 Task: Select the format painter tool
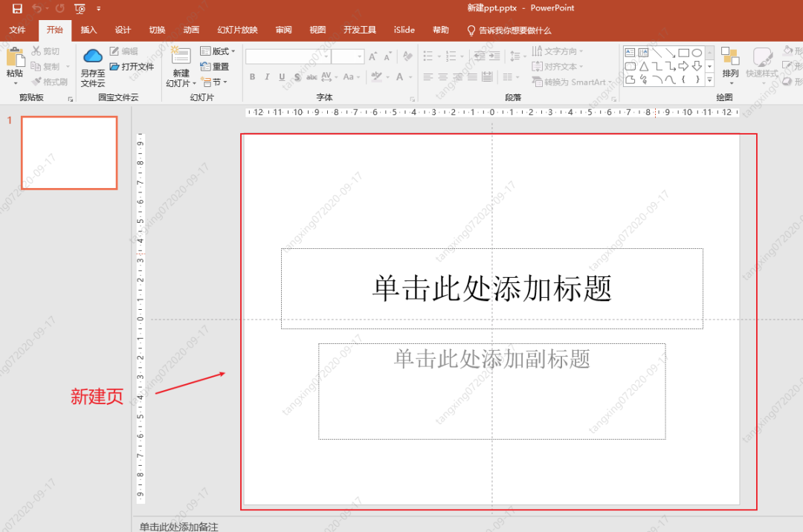click(50, 80)
